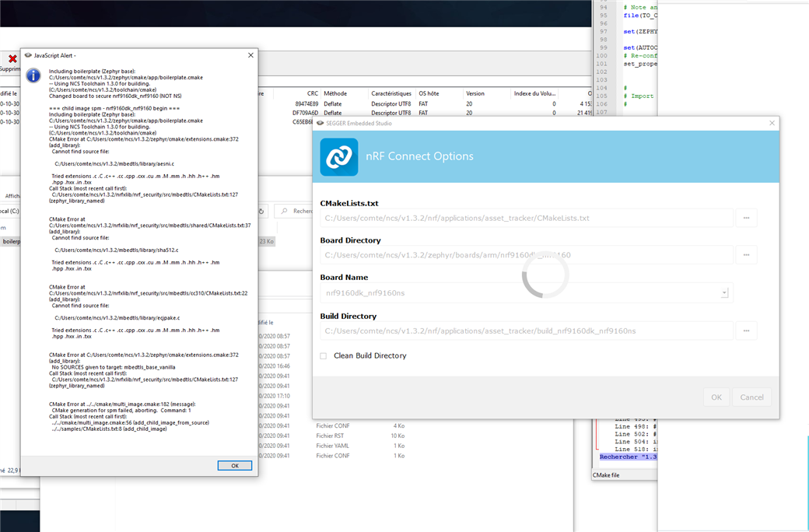
Task: Click the Build Directory path field
Action: pos(527,331)
